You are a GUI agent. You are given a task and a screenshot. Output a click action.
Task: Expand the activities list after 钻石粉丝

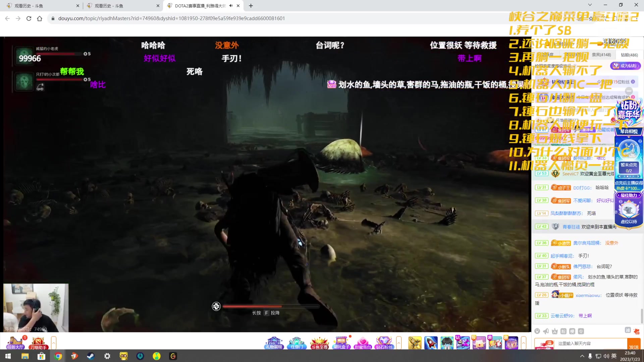pos(399,343)
